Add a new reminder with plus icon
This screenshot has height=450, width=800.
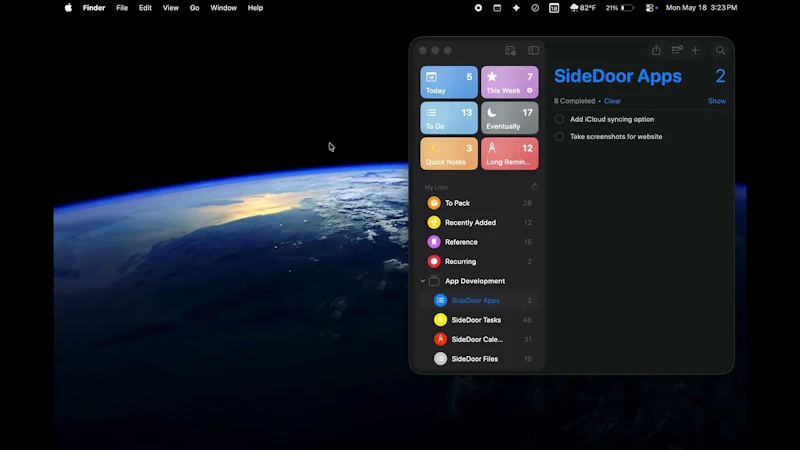695,50
